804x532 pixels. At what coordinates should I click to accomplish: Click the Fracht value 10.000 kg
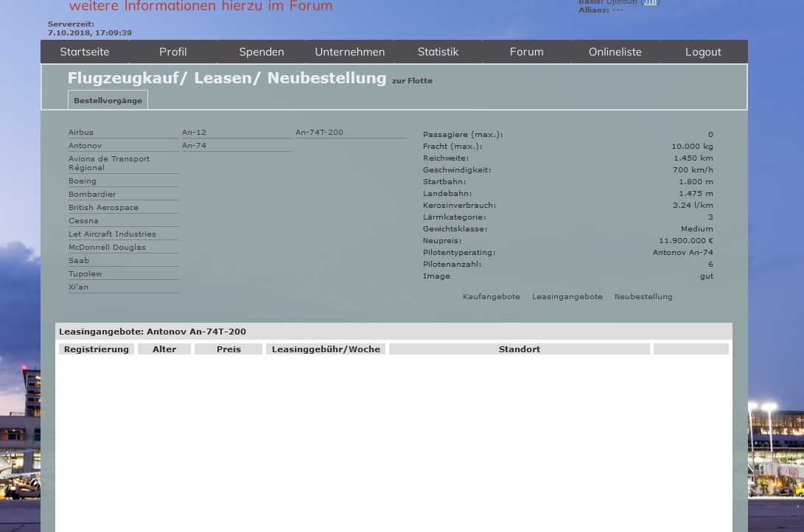(692, 147)
